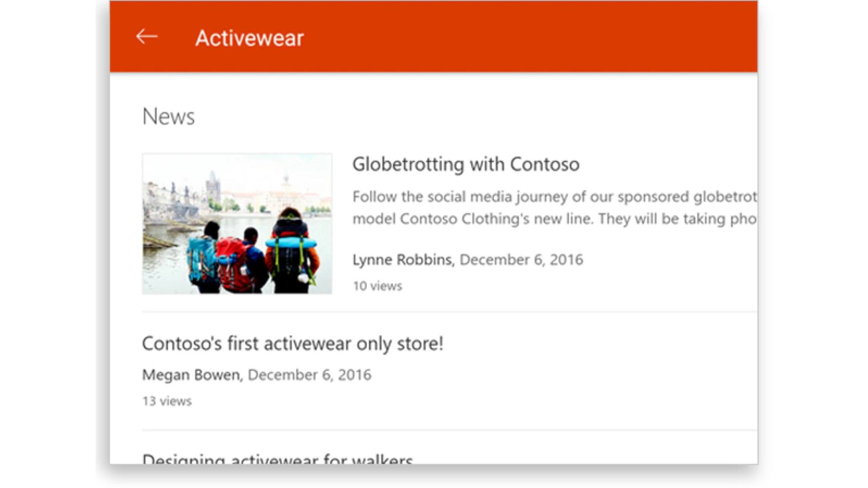Image resolution: width=868 pixels, height=488 pixels.
Task: Click the store article date, December 6, 2016
Action: (x=310, y=375)
